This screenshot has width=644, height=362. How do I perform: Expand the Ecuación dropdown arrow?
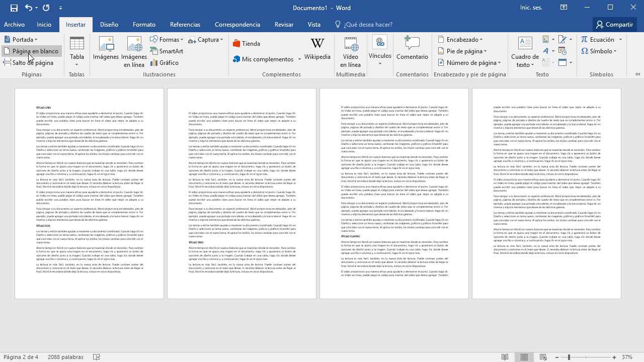(x=620, y=39)
